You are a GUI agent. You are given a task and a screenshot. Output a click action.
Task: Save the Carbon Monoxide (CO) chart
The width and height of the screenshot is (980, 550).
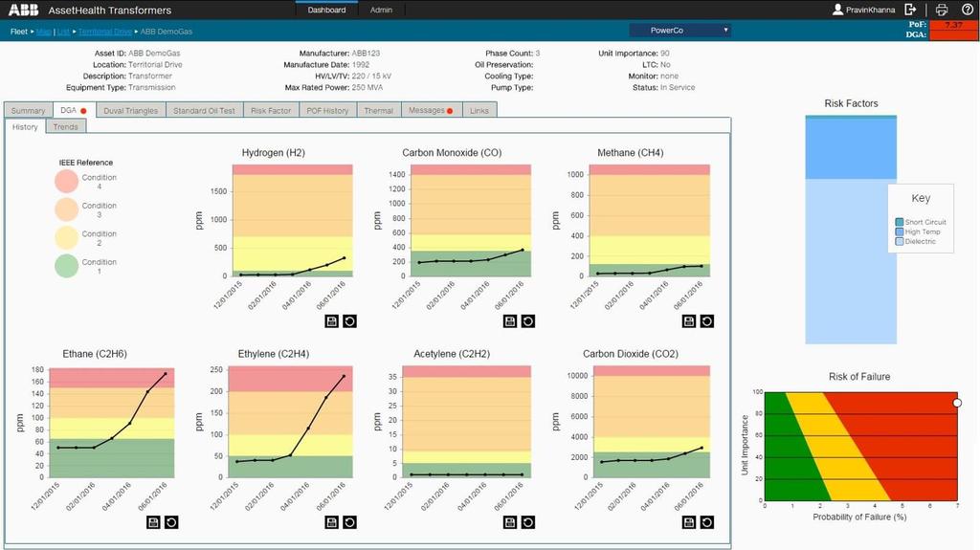tap(510, 321)
